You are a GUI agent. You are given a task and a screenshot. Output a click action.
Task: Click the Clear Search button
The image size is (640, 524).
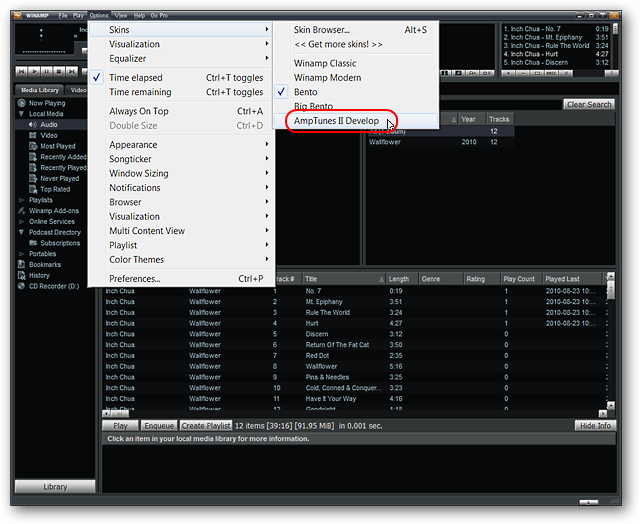pyautogui.click(x=589, y=104)
